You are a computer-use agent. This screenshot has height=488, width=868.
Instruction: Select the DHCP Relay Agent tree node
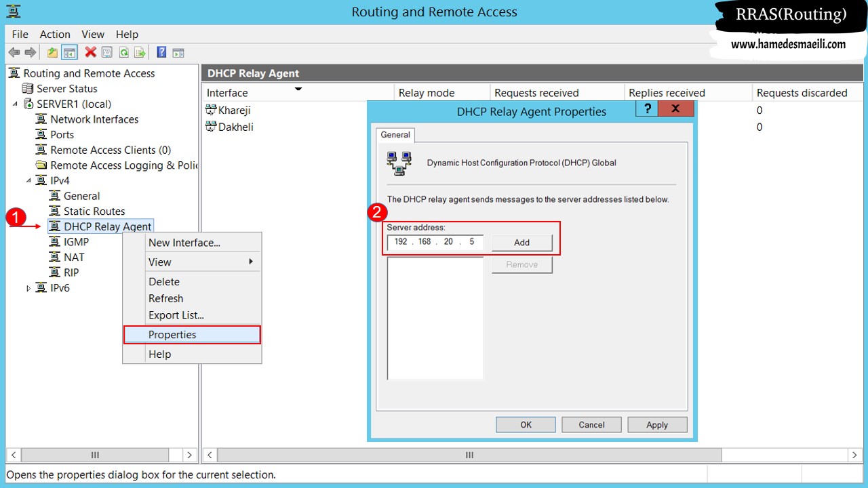108,226
